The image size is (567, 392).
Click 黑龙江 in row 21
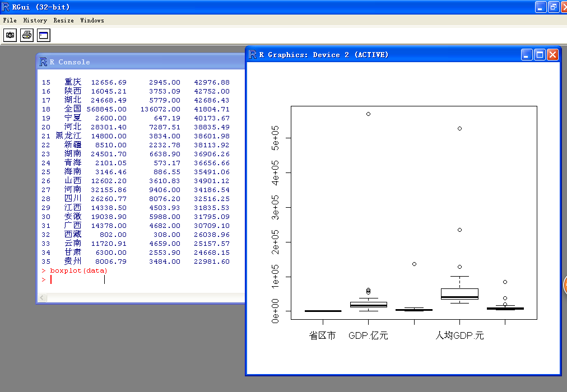(x=69, y=136)
